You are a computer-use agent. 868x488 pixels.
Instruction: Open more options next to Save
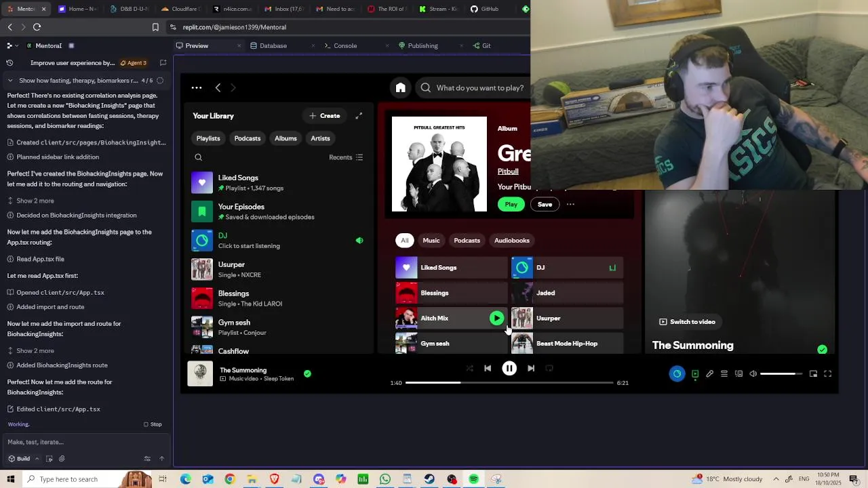click(x=570, y=204)
